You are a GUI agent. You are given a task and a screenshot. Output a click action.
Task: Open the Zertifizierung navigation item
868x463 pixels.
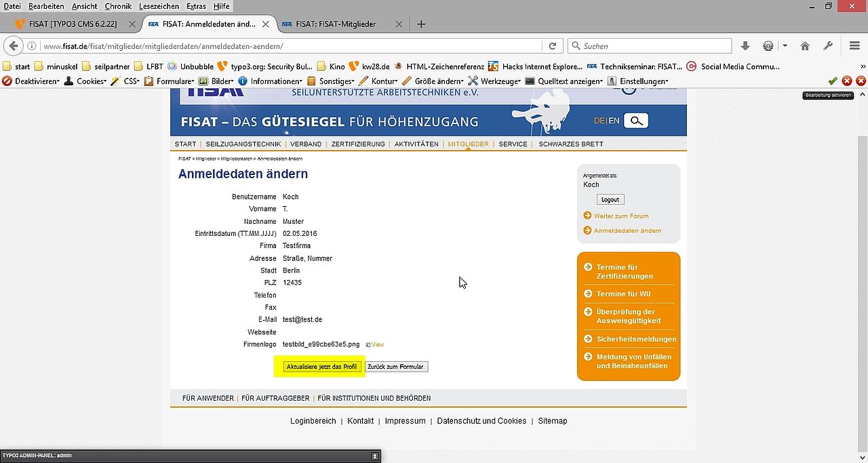(358, 144)
